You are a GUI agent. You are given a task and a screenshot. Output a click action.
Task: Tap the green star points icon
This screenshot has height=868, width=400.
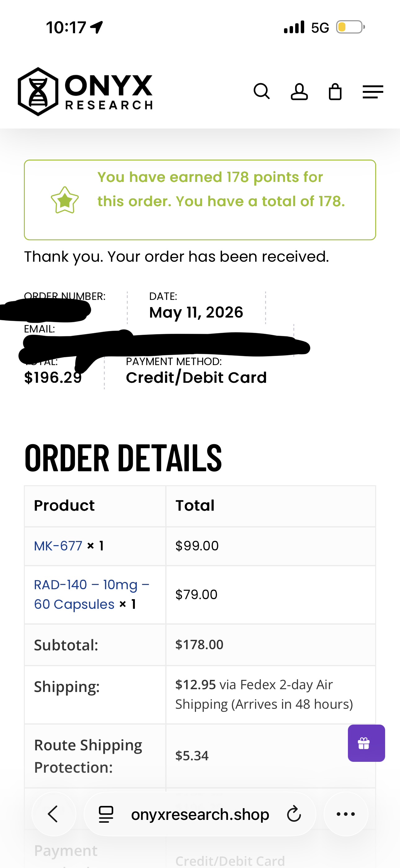(x=64, y=200)
